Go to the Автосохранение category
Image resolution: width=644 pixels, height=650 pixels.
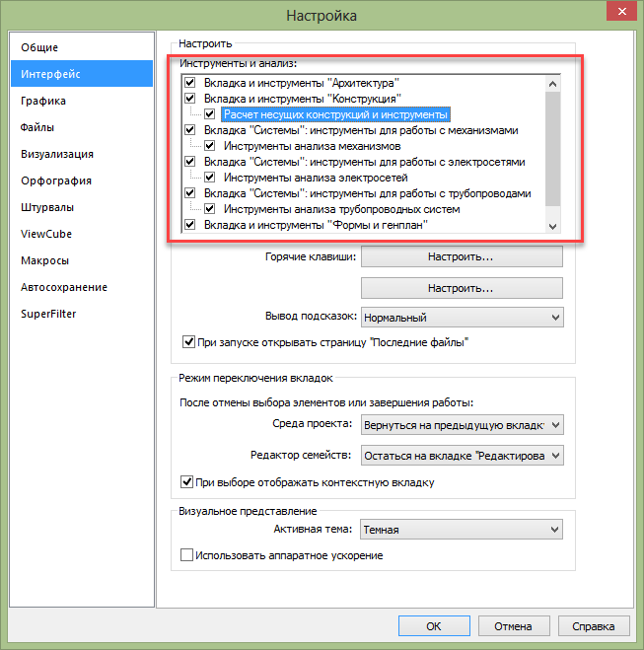tap(82, 287)
